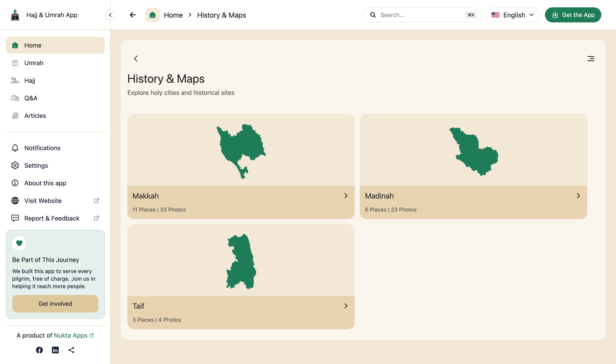616x364 pixels.
Task: Click '11 Places | 33 Photos' text
Action: click(x=159, y=210)
